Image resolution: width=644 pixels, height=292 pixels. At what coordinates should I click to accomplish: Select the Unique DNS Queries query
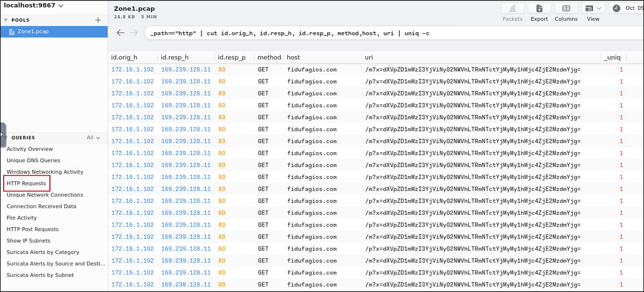[x=33, y=160]
